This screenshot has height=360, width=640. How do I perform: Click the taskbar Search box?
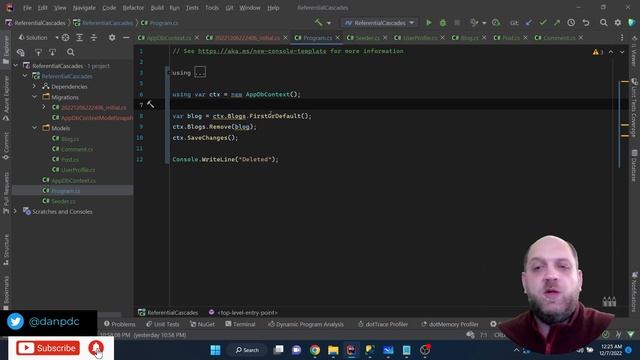coord(247,350)
